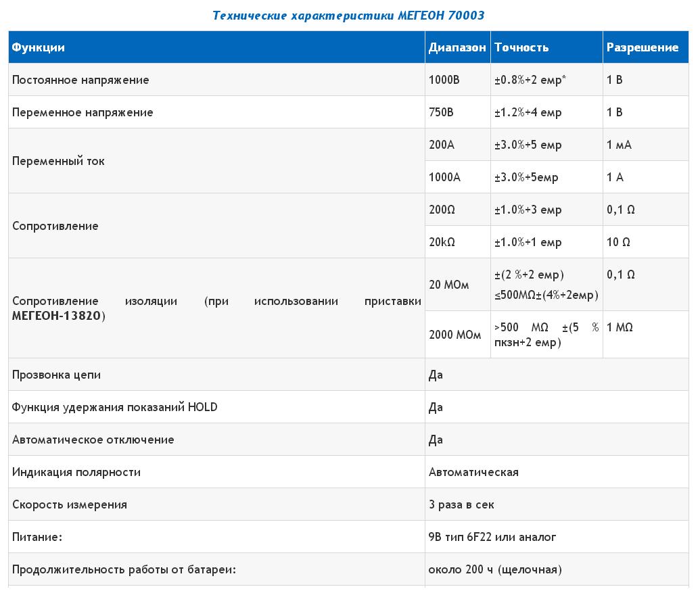
Task: Click the 'Сопротивление' function cell
Action: [x=55, y=226]
